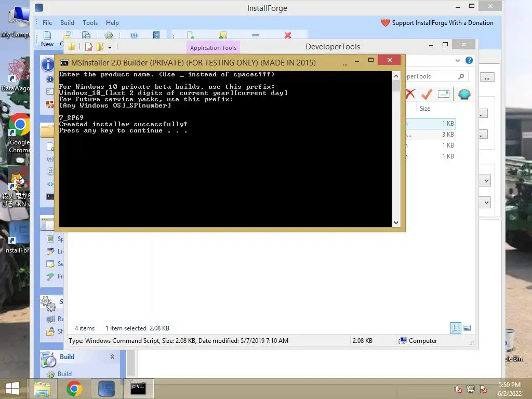
Task: Click the Build section header label
Action: [x=67, y=356]
